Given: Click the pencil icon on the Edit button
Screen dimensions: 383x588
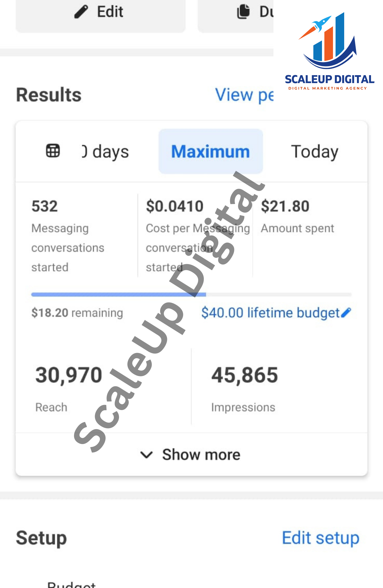Looking at the screenshot, I should (x=81, y=12).
